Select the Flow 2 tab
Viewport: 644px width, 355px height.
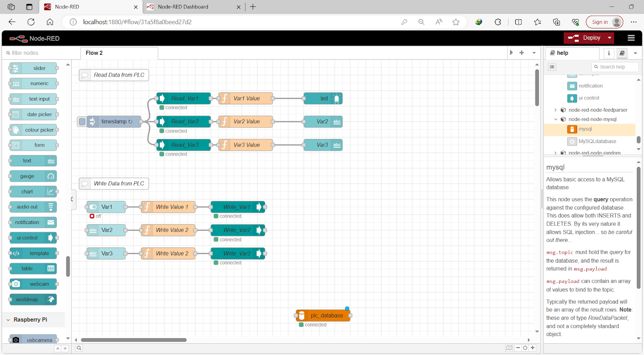pos(119,53)
